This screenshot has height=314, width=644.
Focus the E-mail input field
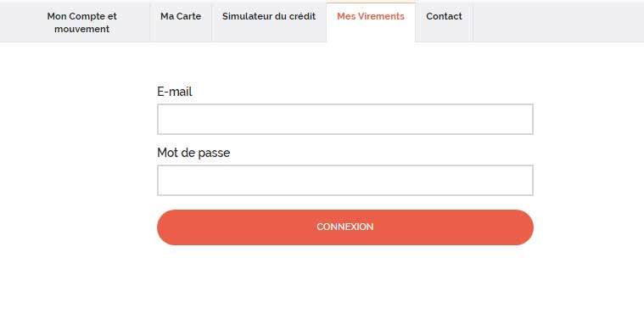pos(345,119)
